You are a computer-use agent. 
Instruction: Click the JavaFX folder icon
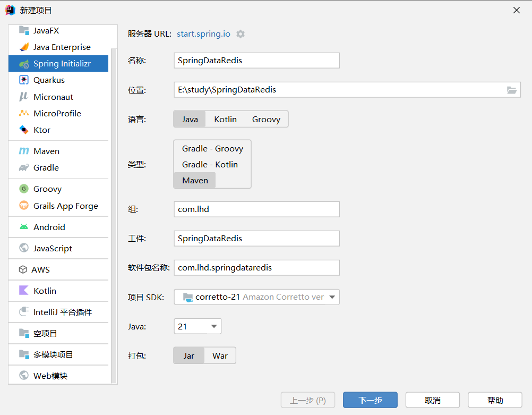[x=24, y=31]
